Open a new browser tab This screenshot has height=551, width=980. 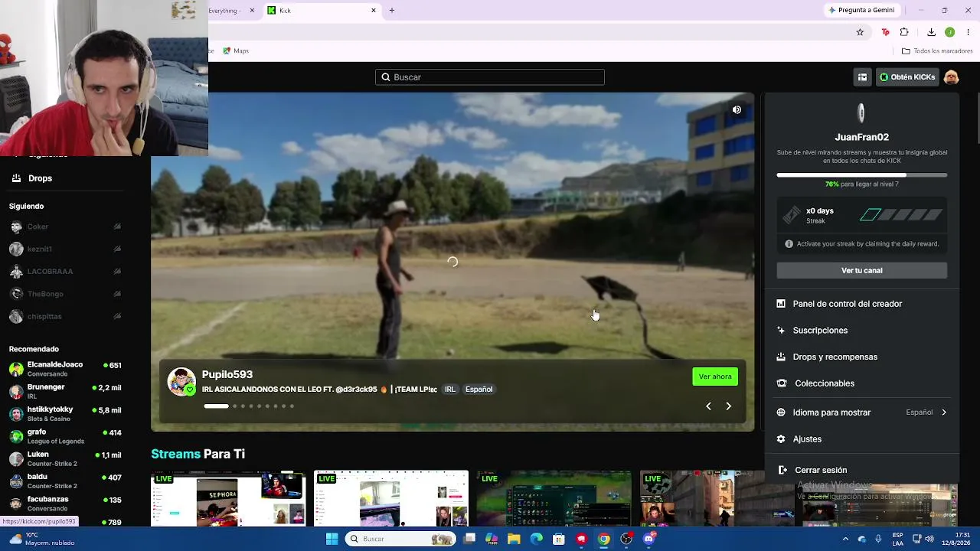(x=392, y=11)
